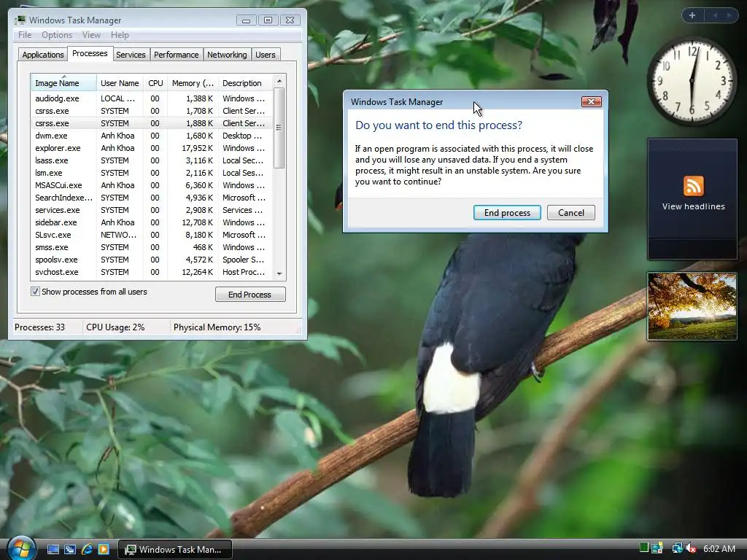Select the svchost.exe process row

(152, 272)
